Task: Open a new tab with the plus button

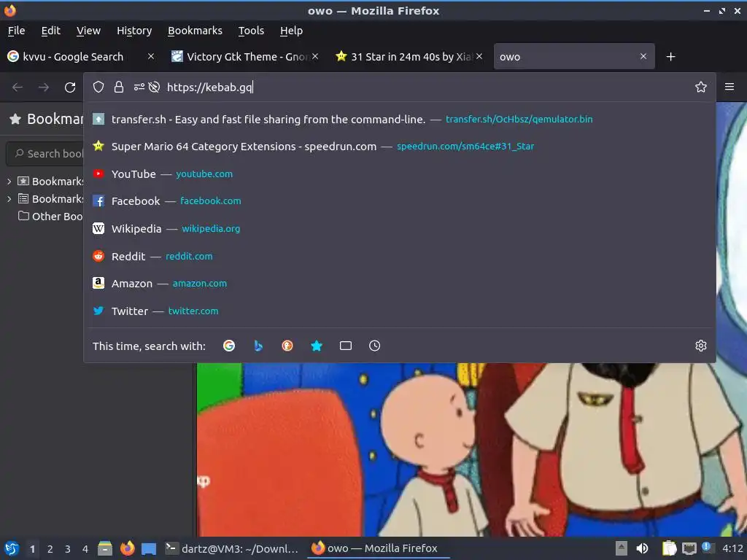Action: pos(671,57)
